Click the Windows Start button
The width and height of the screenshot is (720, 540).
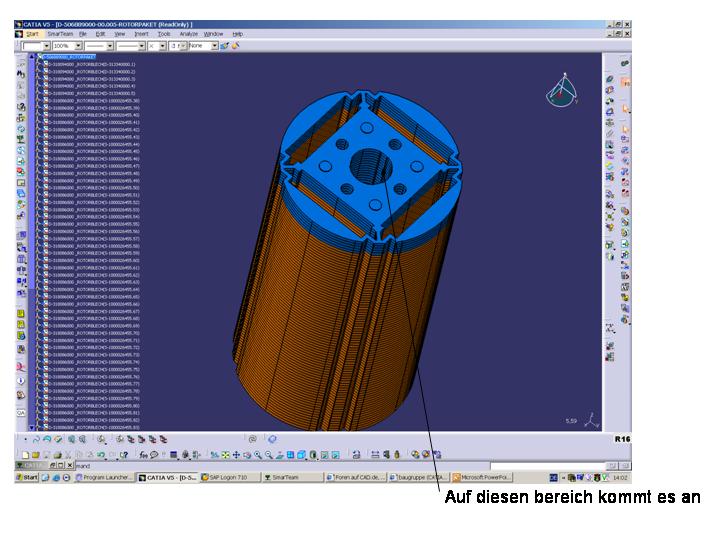pos(27,478)
